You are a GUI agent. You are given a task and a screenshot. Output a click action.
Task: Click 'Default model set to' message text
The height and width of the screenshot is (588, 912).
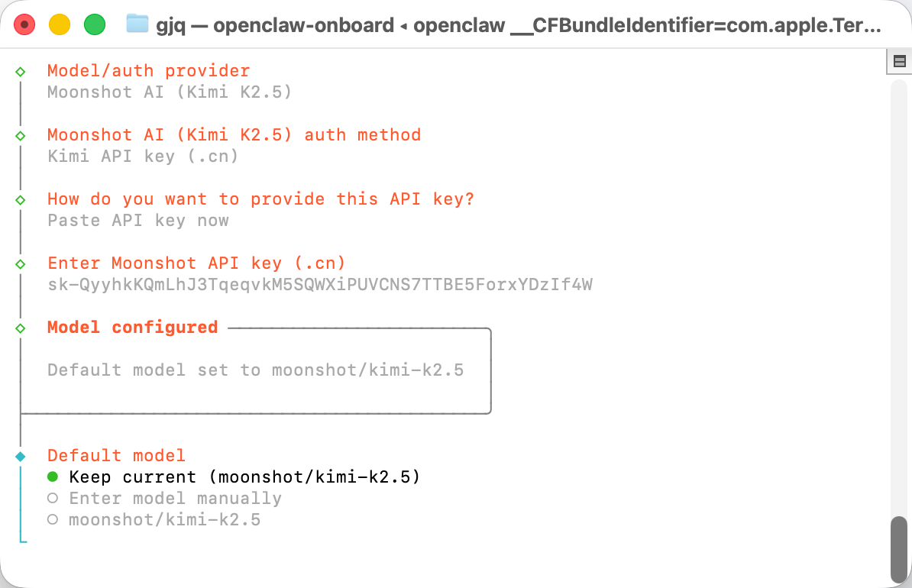tap(255, 370)
